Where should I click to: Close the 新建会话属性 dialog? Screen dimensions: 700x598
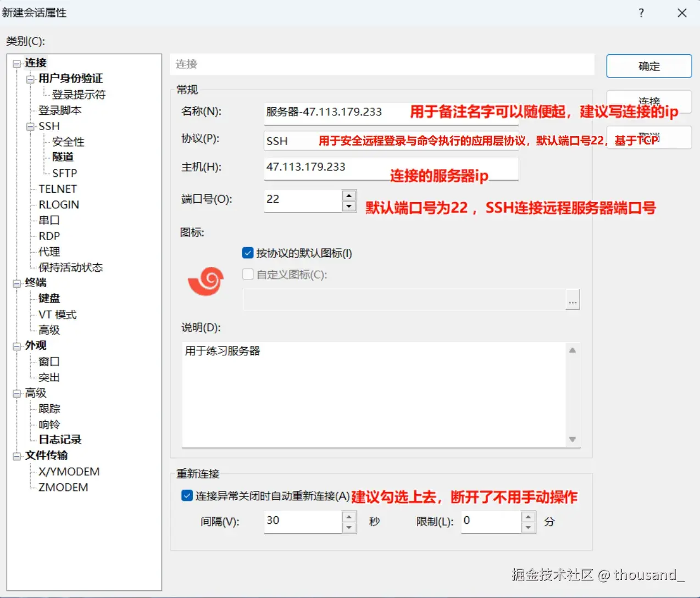tap(682, 13)
